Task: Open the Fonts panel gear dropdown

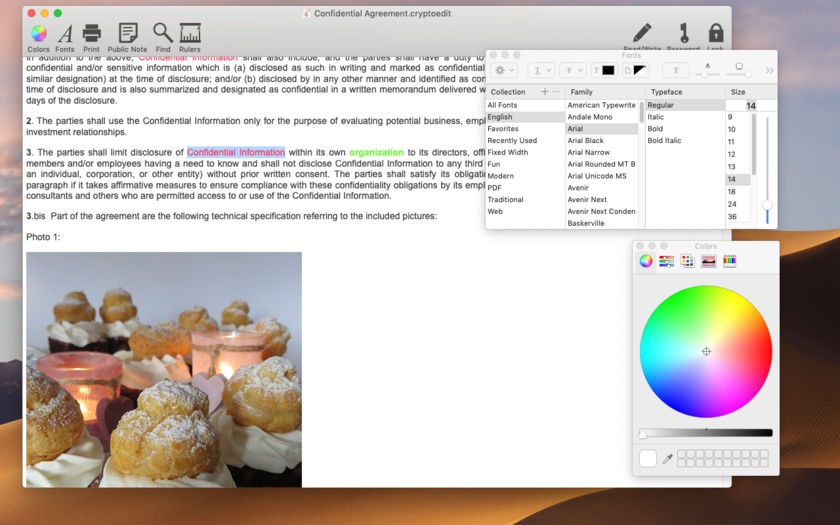Action: [505, 70]
